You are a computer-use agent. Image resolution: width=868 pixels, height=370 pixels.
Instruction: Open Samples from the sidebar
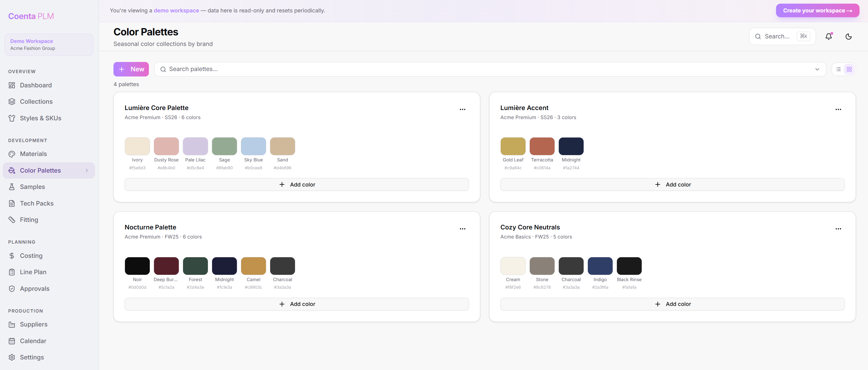pyautogui.click(x=32, y=187)
